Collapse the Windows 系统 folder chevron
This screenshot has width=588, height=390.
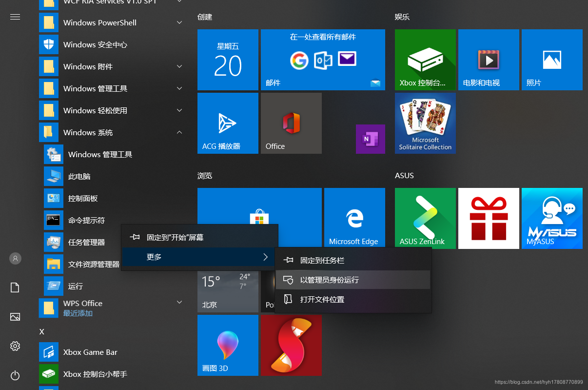[179, 132]
